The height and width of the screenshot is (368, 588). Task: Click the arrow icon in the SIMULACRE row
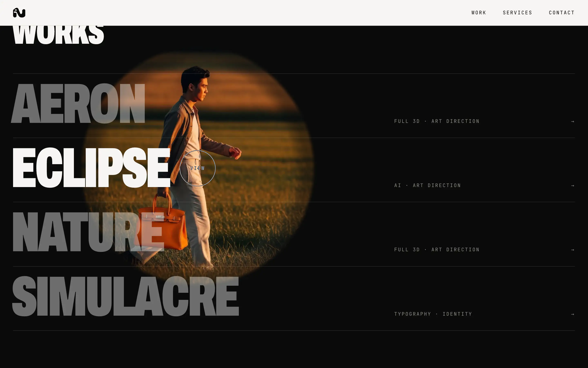tap(573, 314)
